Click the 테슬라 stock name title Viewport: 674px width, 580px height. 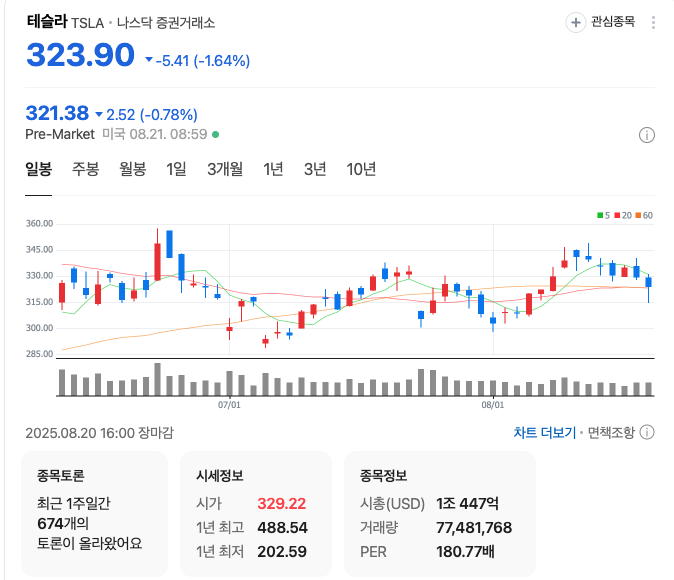tap(47, 21)
